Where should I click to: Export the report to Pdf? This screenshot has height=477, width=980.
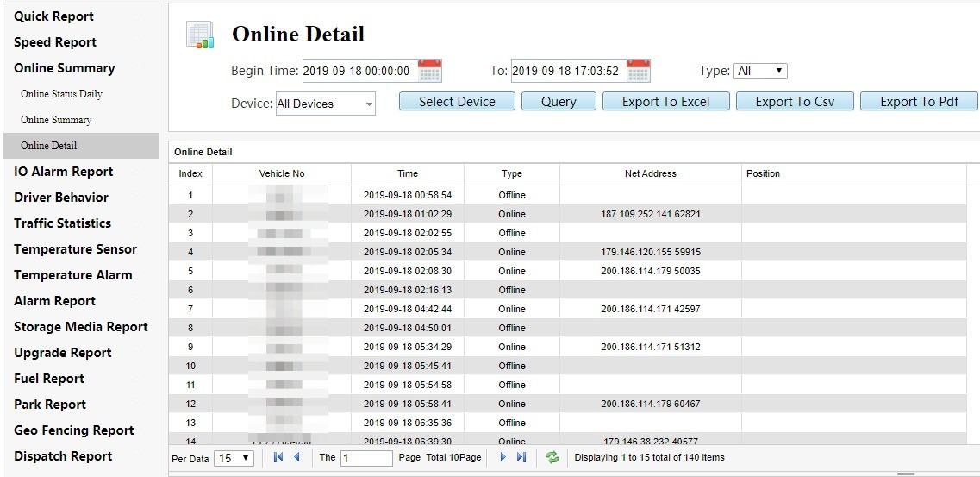919,102
